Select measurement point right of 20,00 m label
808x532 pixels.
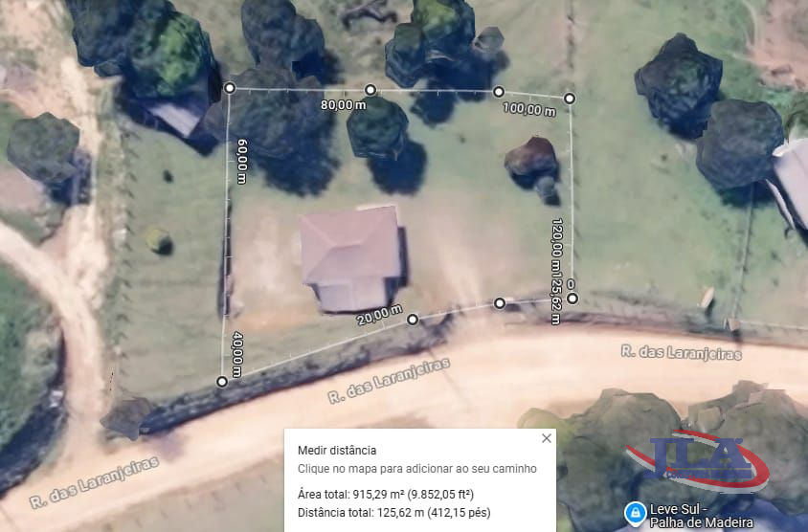point(413,320)
